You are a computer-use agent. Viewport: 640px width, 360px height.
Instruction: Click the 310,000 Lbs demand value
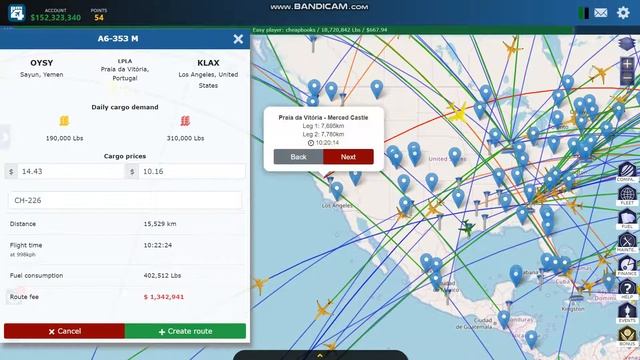pos(185,138)
